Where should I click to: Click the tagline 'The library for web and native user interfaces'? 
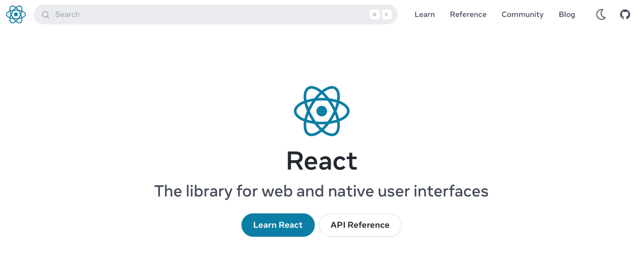point(321,191)
